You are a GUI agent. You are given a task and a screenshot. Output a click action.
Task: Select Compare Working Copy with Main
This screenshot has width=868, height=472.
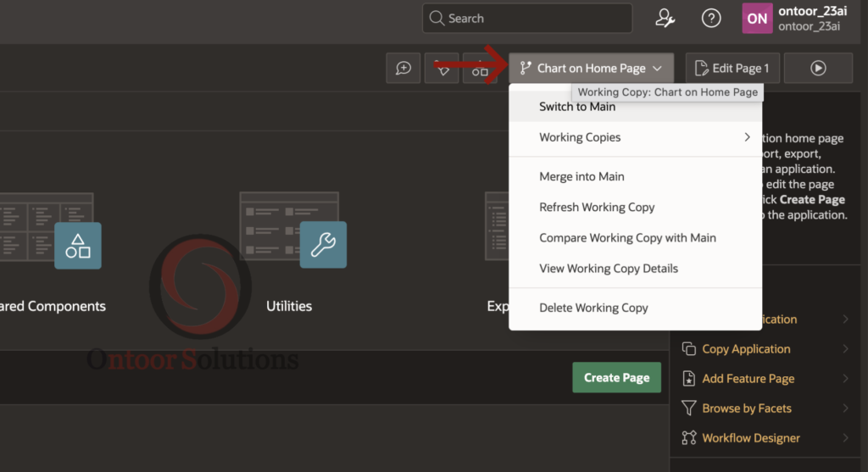pyautogui.click(x=627, y=238)
